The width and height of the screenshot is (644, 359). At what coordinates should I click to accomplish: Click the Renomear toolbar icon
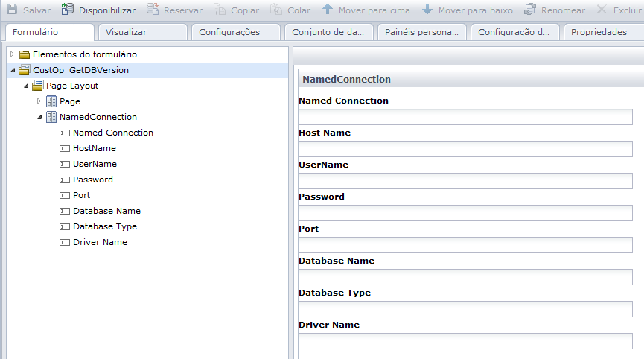tap(530, 10)
